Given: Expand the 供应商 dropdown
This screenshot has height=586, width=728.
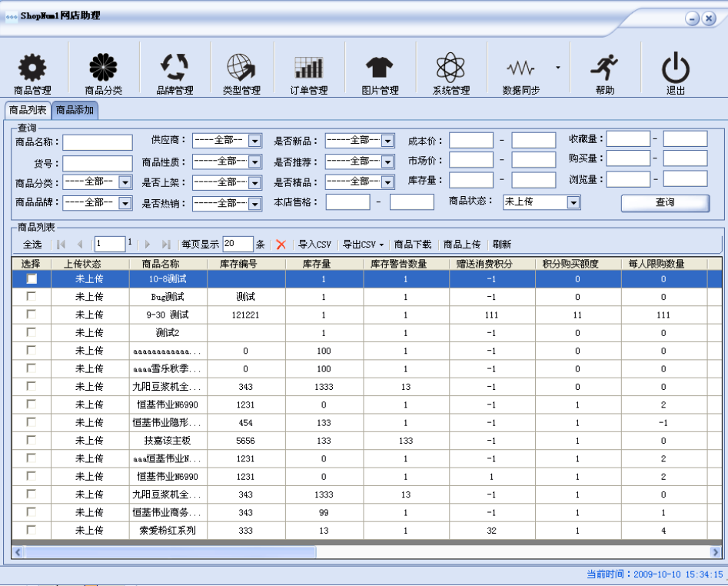Looking at the screenshot, I should (x=254, y=141).
